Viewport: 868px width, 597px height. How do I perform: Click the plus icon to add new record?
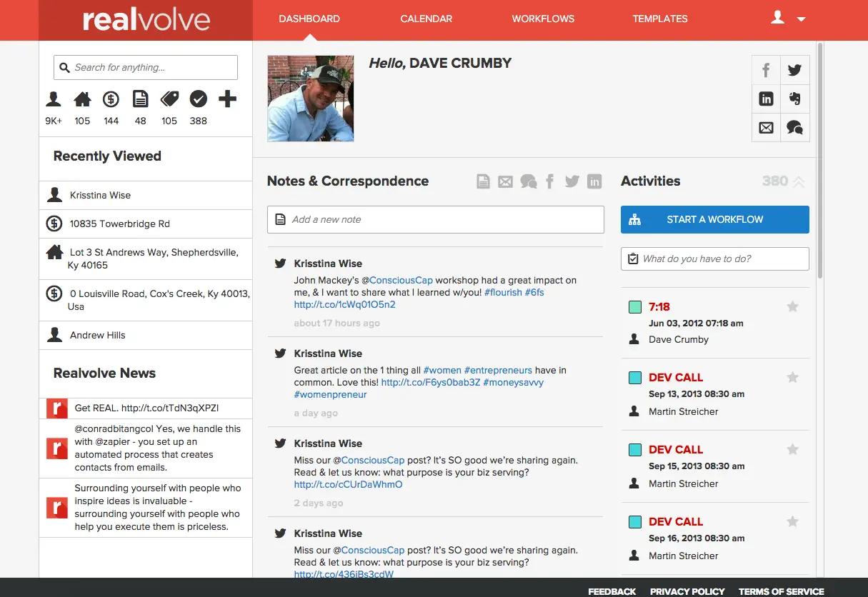point(227,101)
